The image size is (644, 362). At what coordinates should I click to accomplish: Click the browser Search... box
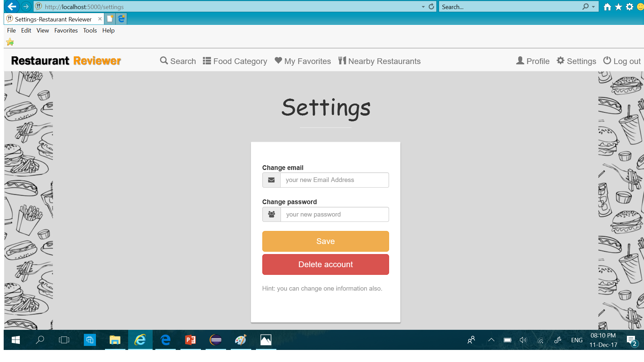(x=510, y=7)
